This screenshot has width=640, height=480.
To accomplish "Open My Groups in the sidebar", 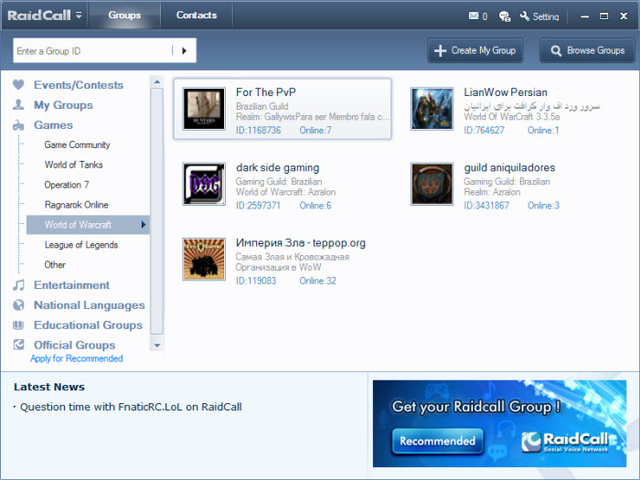I will [x=63, y=105].
